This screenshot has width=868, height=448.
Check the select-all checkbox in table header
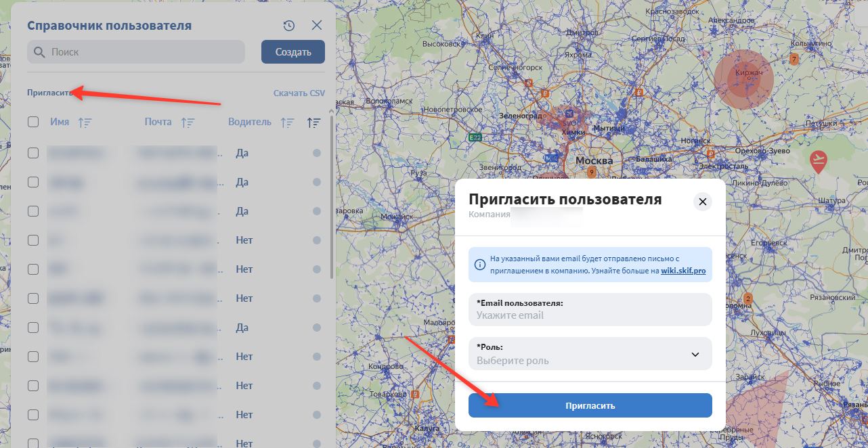32,122
